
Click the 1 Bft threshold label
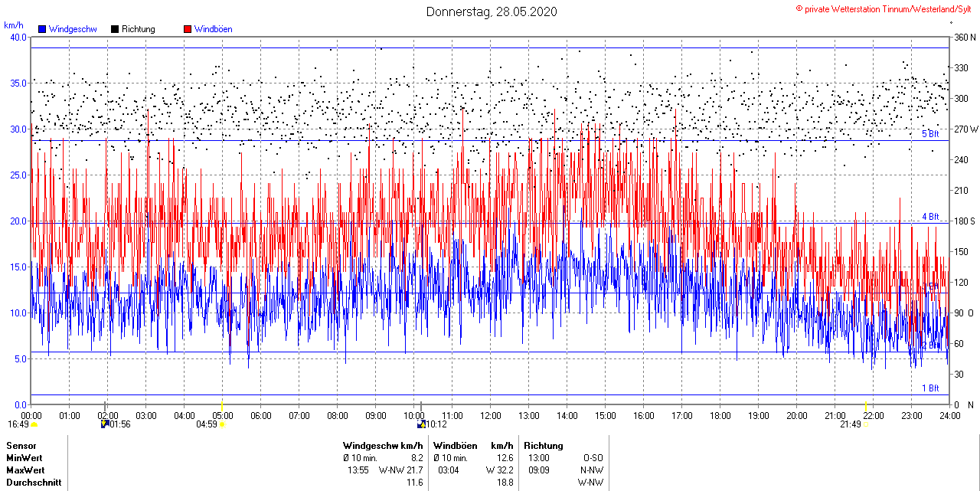pos(930,388)
